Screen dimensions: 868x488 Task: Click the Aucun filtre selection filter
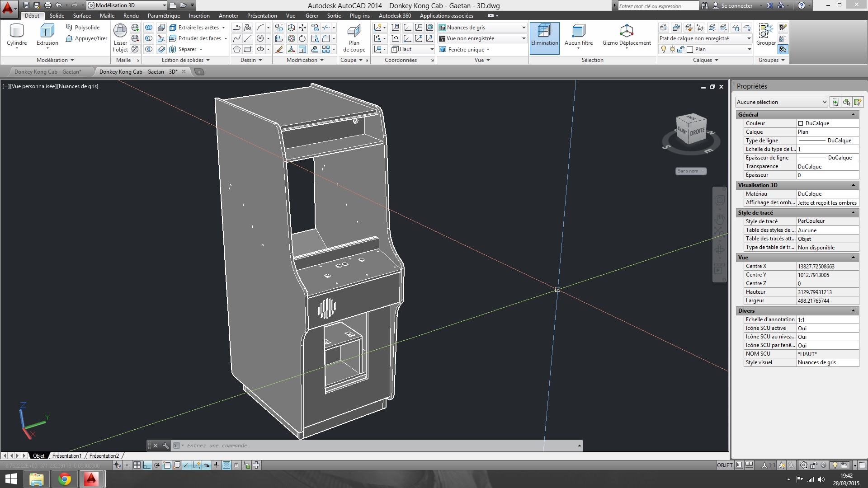click(x=579, y=36)
